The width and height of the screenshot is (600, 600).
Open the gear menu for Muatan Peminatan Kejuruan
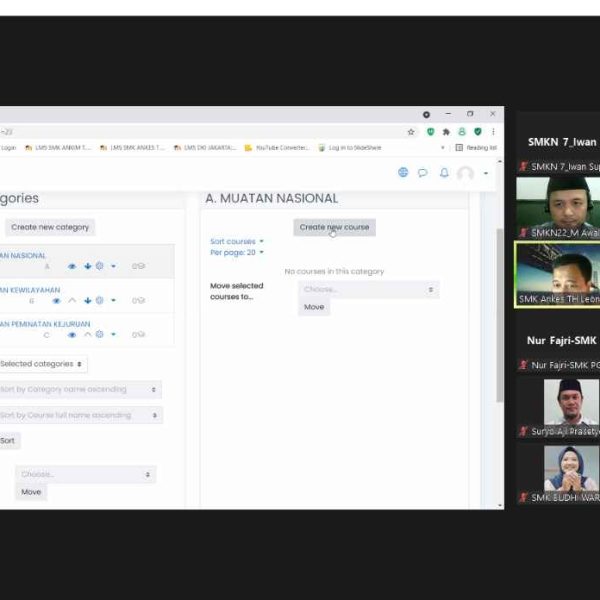[x=99, y=334]
